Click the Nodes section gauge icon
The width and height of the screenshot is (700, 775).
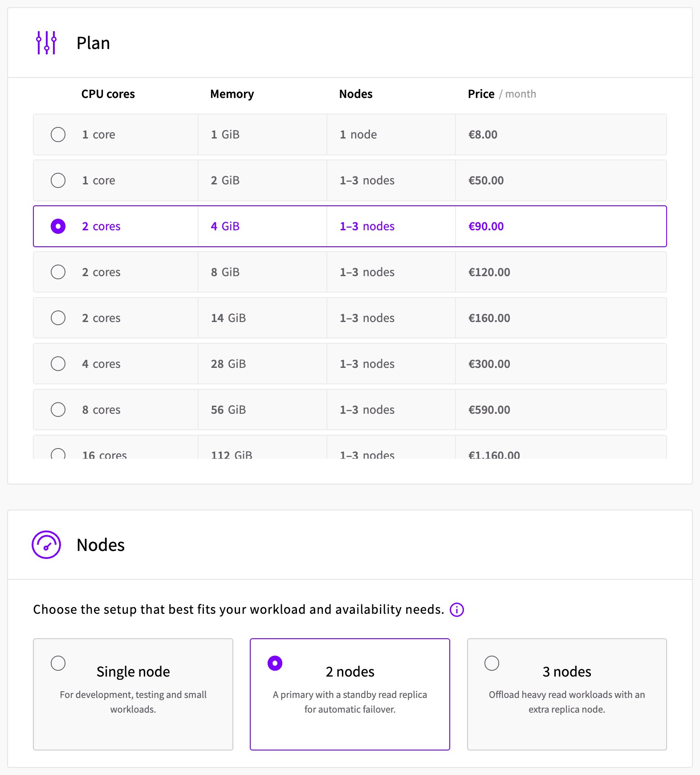pyautogui.click(x=46, y=545)
